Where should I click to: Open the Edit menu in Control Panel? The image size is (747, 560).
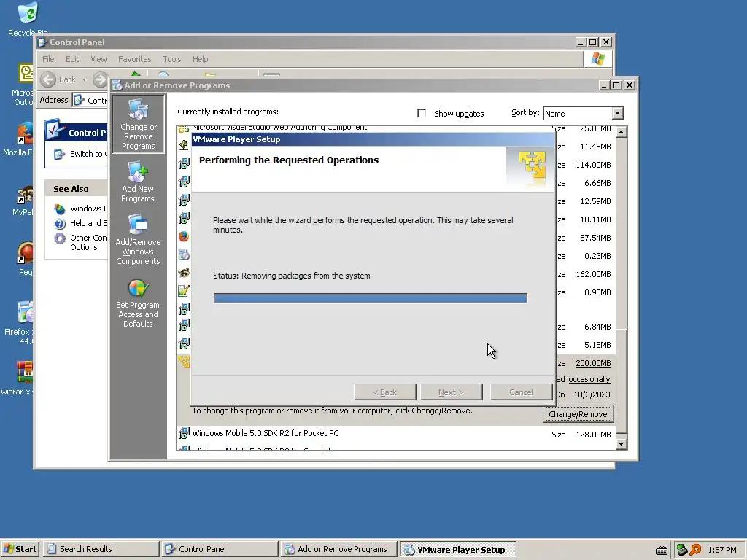coord(72,59)
